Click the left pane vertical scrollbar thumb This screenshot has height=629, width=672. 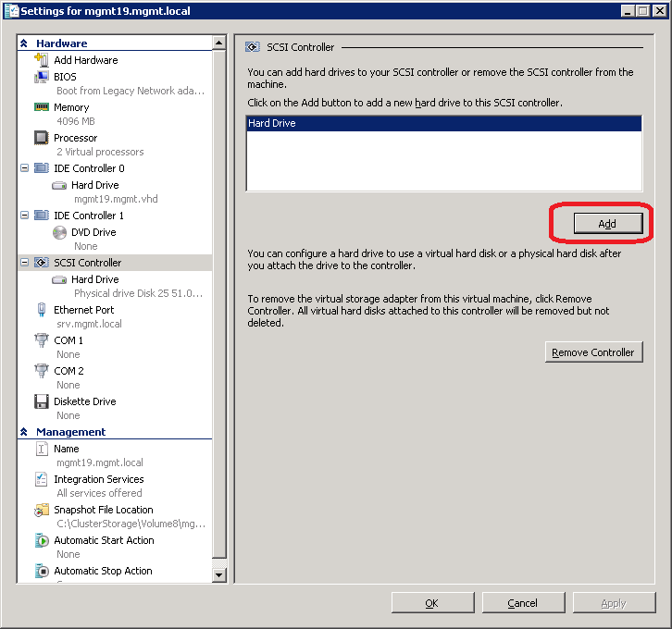point(219,304)
